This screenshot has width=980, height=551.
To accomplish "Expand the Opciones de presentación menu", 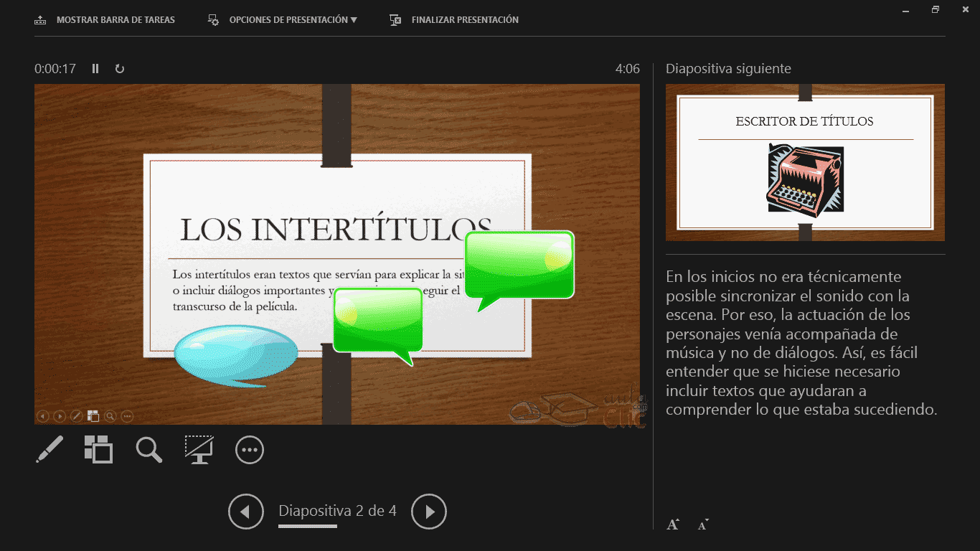I will [293, 20].
